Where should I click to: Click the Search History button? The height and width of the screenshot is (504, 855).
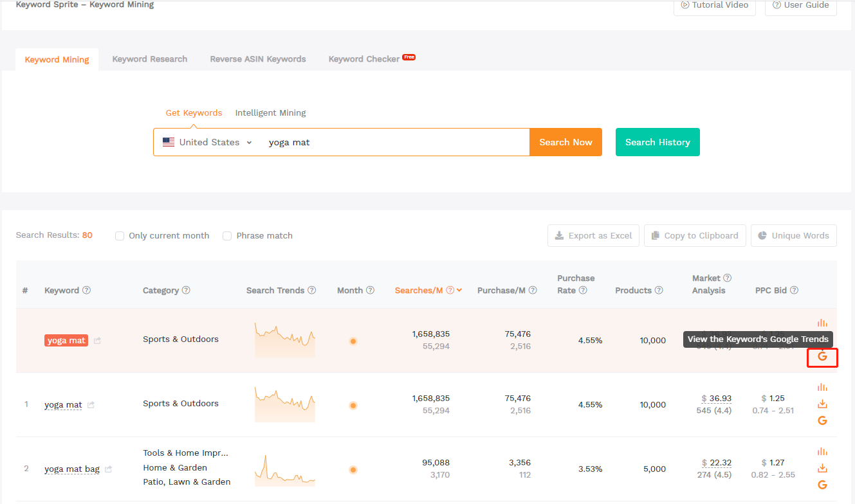[657, 142]
